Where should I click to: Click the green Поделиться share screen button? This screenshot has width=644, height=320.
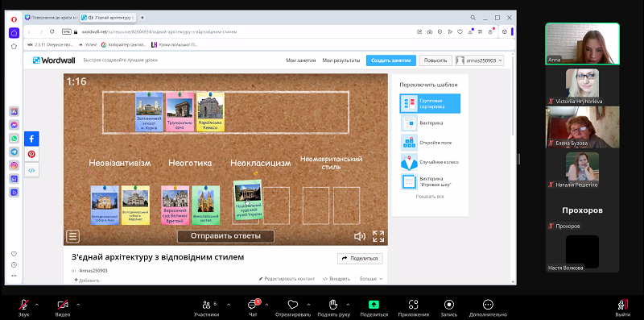pyautogui.click(x=374, y=308)
